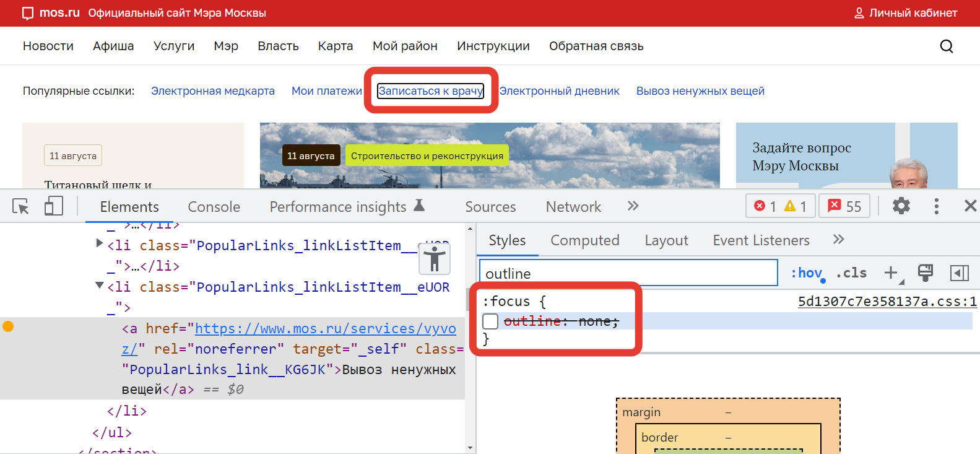Image resolution: width=980 pixels, height=454 pixels.
Task: Toggle the .cls element classes panel
Action: (851, 273)
